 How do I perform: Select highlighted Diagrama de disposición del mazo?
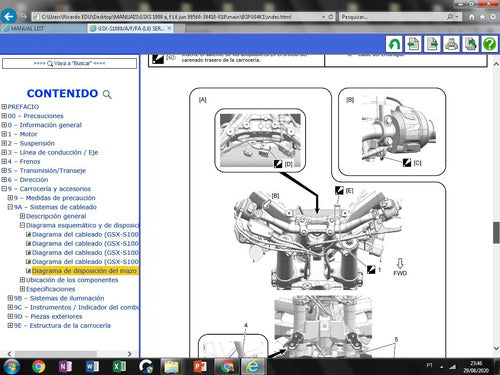pos(85,271)
